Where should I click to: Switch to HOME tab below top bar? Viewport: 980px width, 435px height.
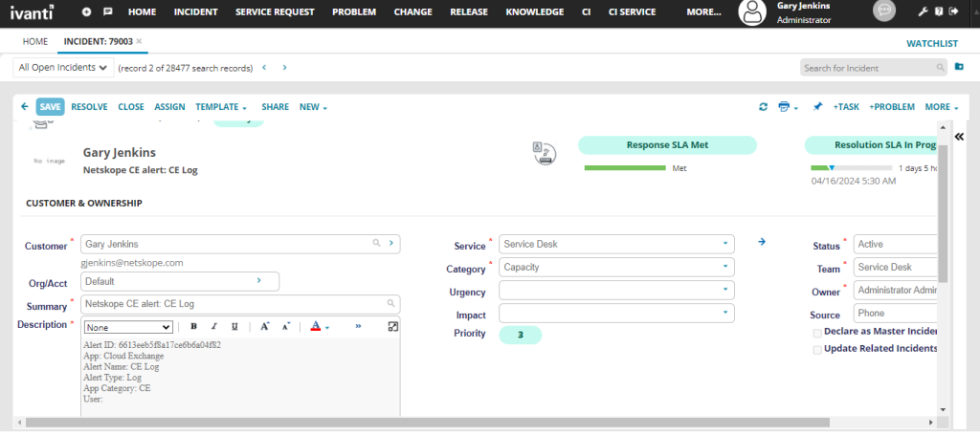[35, 41]
